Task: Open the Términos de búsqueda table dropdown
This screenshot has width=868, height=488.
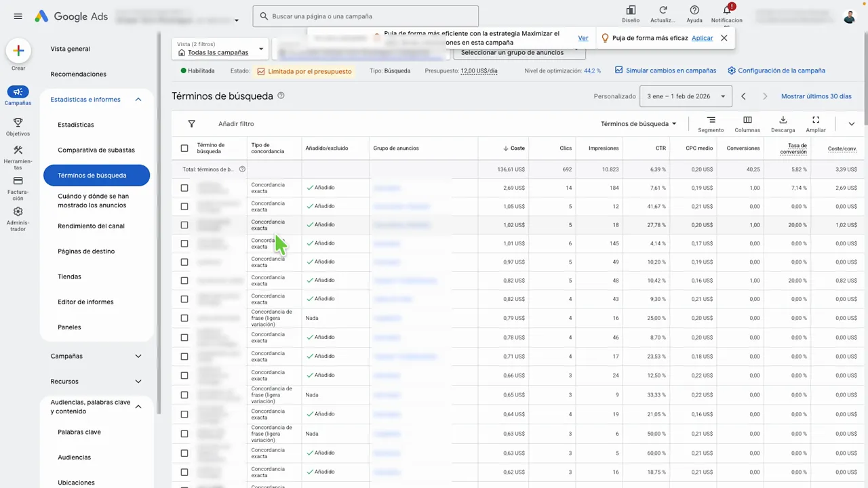Action: pyautogui.click(x=639, y=124)
